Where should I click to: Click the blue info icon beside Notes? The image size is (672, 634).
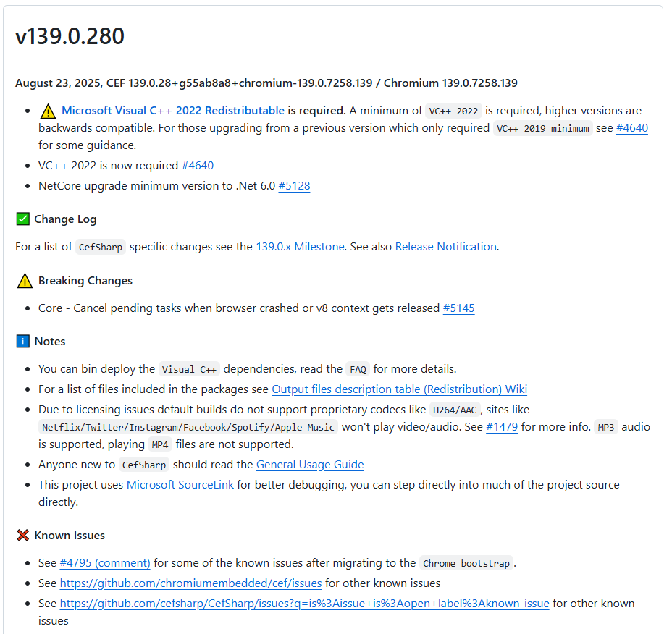point(22,342)
